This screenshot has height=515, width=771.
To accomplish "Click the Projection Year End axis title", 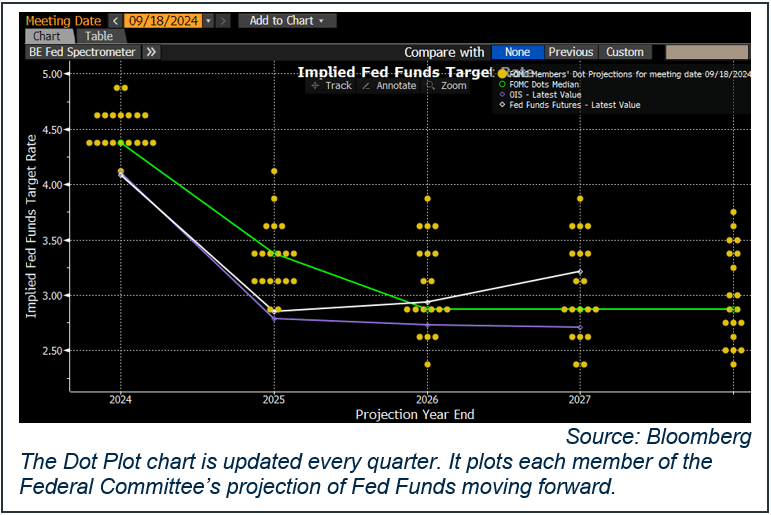I will [x=415, y=415].
